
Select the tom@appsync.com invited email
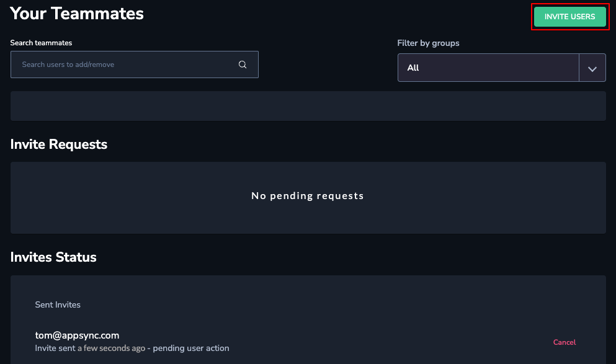tap(77, 335)
